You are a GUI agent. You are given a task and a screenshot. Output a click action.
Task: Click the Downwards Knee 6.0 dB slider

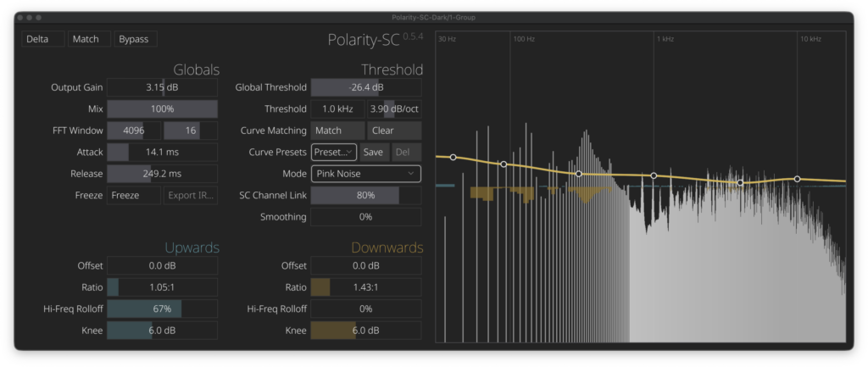pos(366,331)
